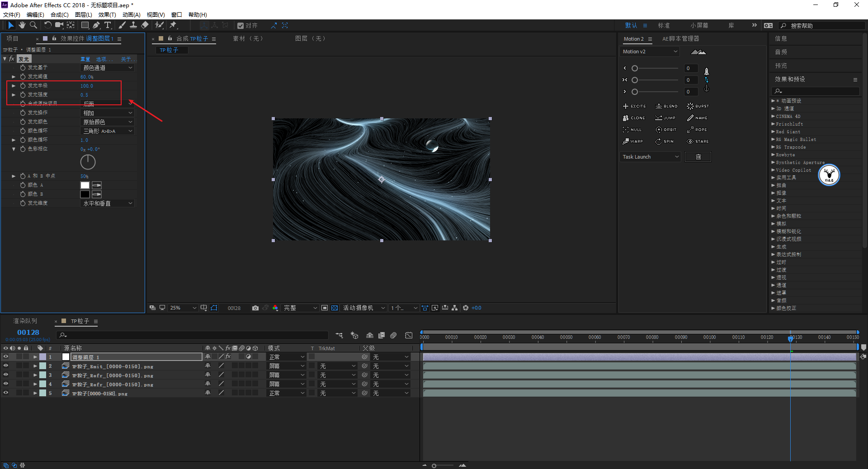
Task: Hide layer 5 TP粒子[0000-0150].png eye toggle
Action: pos(6,393)
